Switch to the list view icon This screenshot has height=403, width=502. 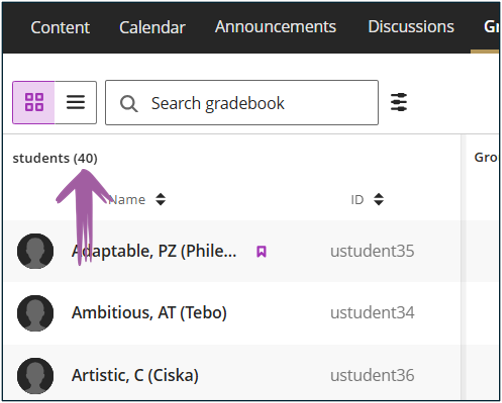[76, 102]
